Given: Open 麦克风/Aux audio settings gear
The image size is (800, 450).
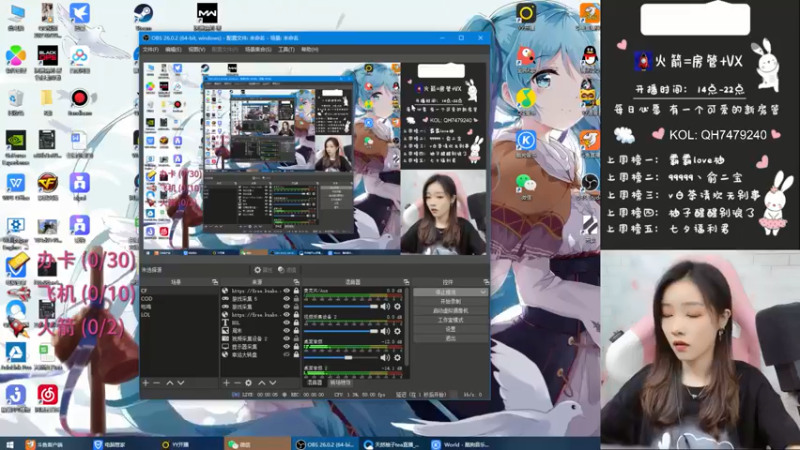Looking at the screenshot, I should click(397, 306).
